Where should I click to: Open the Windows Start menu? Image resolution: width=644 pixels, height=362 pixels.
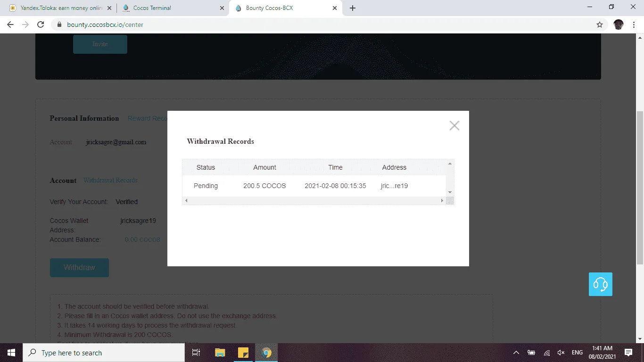click(x=11, y=353)
